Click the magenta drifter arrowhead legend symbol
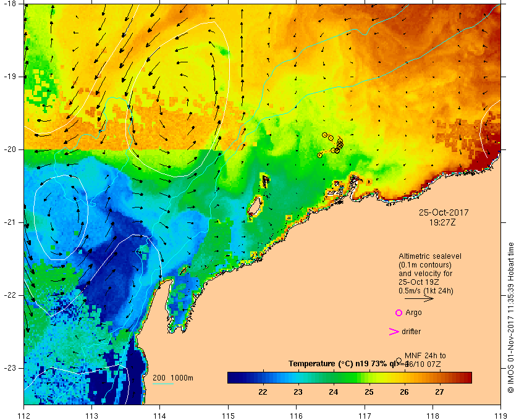The height and width of the screenshot is (420, 519). [394, 332]
